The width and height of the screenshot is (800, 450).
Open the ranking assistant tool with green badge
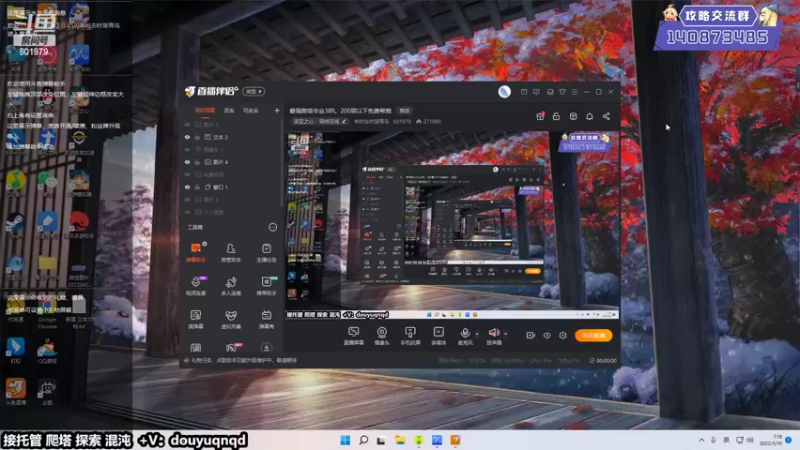click(x=266, y=286)
